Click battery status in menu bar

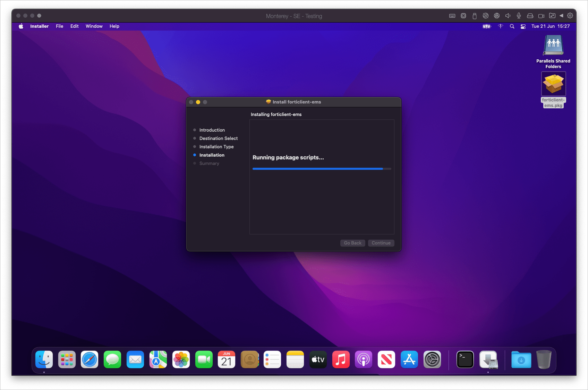[487, 26]
